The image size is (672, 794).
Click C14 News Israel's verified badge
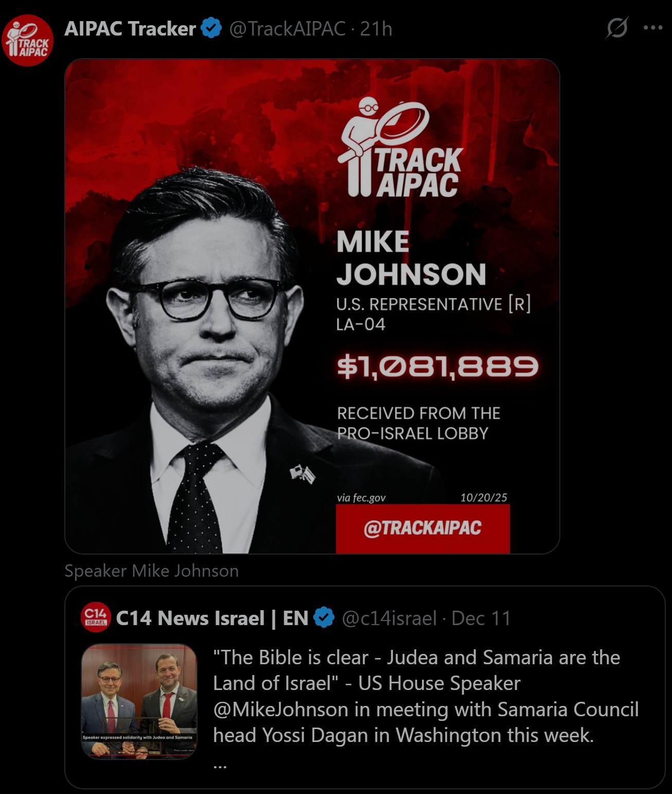324,617
